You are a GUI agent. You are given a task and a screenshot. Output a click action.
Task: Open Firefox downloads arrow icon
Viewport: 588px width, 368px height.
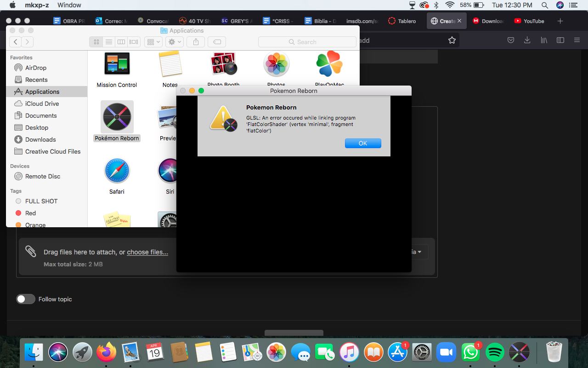click(527, 40)
